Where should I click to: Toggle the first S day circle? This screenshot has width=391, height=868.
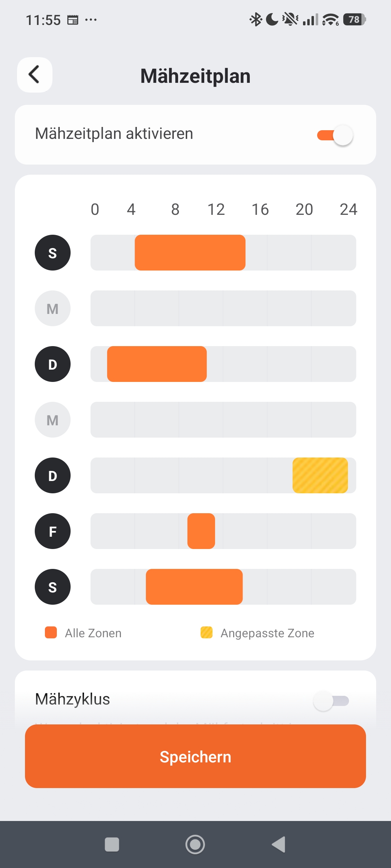tap(52, 253)
